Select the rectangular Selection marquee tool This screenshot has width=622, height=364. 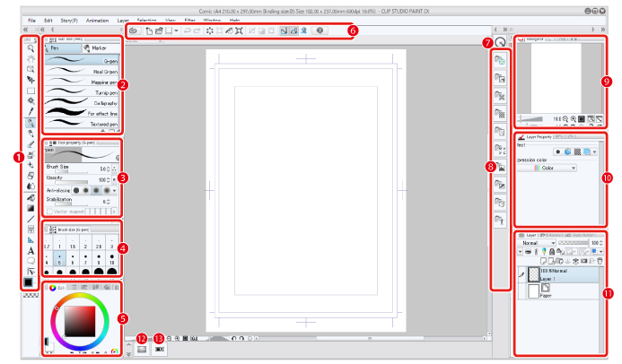coord(31,91)
